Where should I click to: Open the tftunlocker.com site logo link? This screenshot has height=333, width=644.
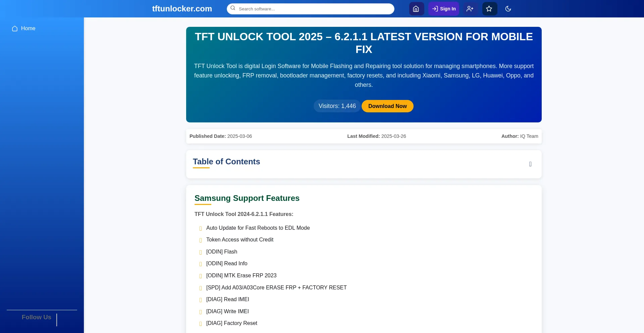(x=182, y=9)
